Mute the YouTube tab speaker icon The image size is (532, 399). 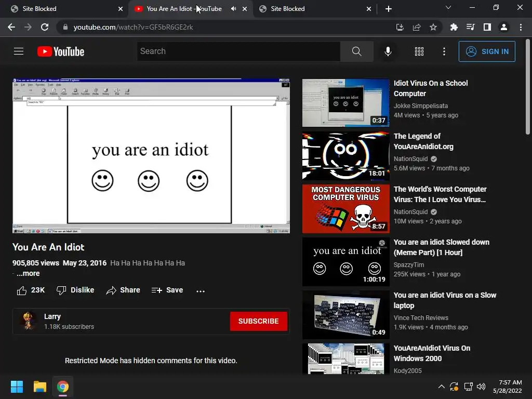[233, 9]
